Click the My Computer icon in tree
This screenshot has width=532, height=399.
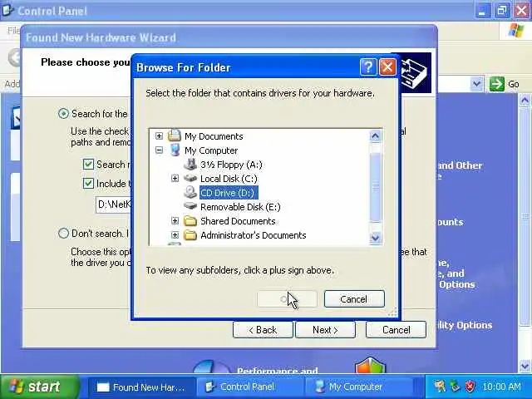[x=175, y=150]
